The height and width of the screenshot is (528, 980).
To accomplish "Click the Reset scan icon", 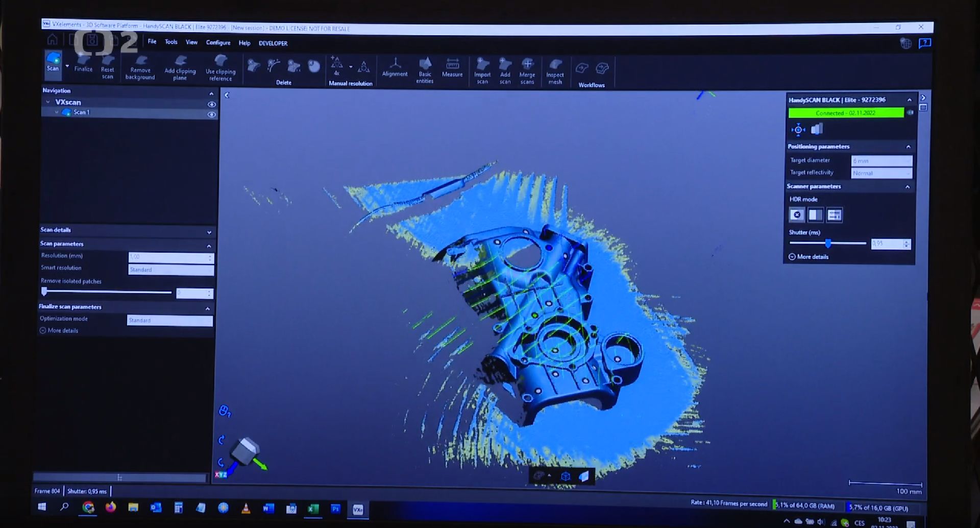I will [x=107, y=66].
